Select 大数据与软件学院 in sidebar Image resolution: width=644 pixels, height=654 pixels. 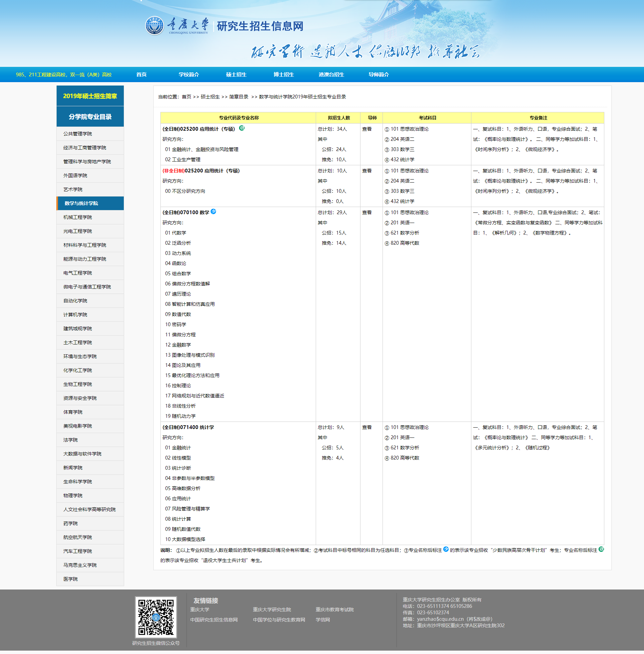90,454
